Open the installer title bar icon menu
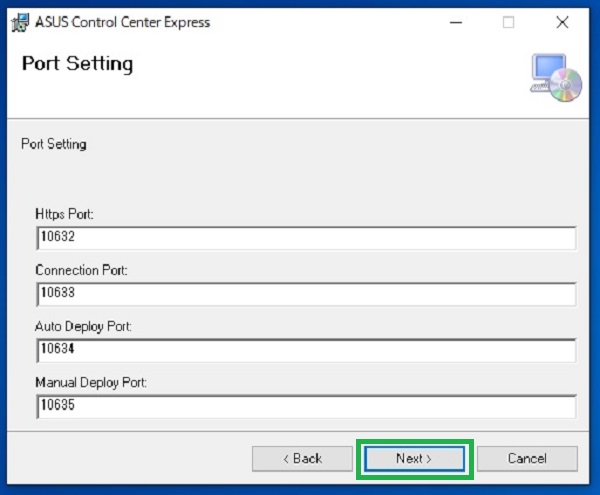This screenshot has width=600, height=495. point(20,23)
